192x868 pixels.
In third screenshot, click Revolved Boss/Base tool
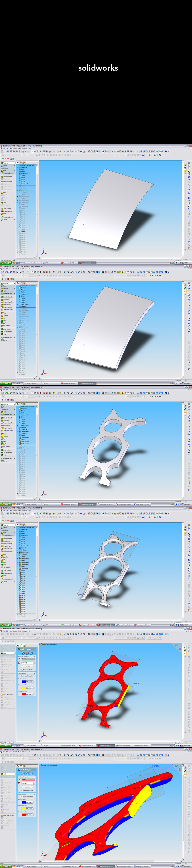tap(7, 423)
